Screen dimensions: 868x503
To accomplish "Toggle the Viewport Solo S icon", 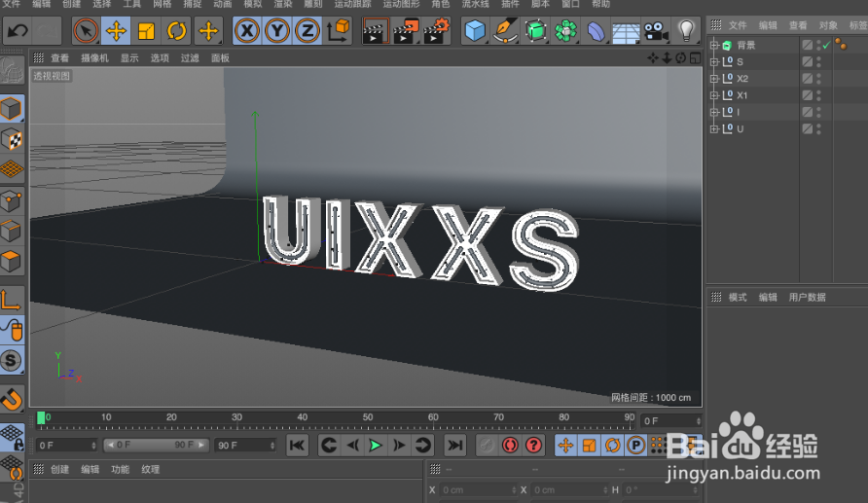I will pyautogui.click(x=12, y=360).
